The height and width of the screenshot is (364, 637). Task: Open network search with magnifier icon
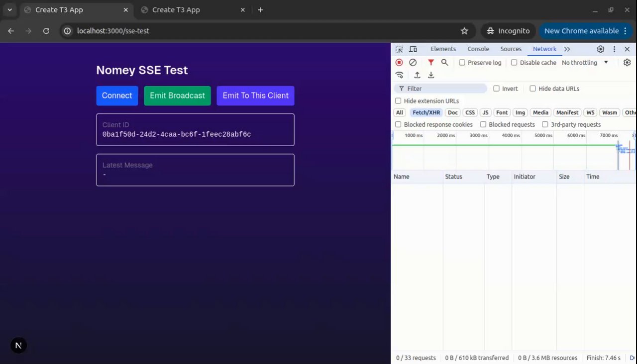444,63
